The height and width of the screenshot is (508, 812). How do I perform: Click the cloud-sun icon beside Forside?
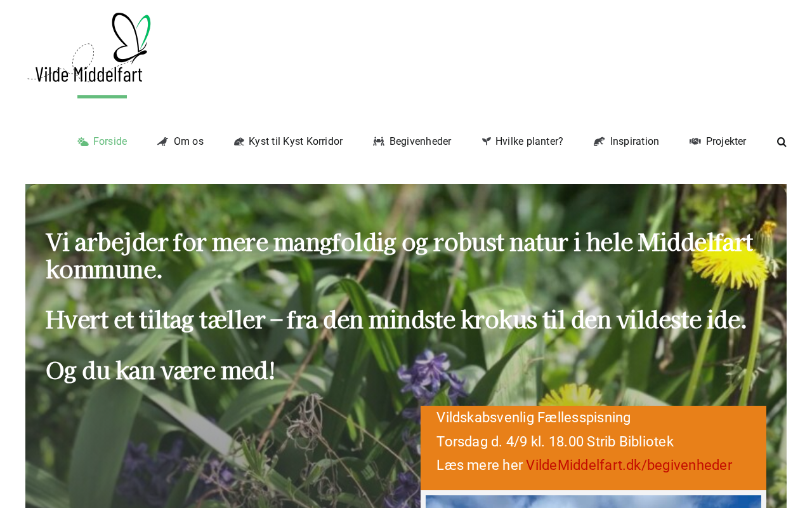83,142
